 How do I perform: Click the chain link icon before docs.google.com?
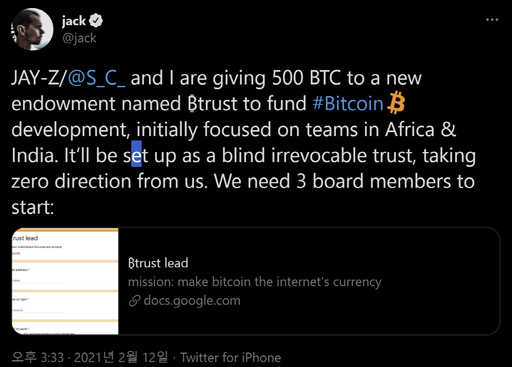click(x=134, y=301)
